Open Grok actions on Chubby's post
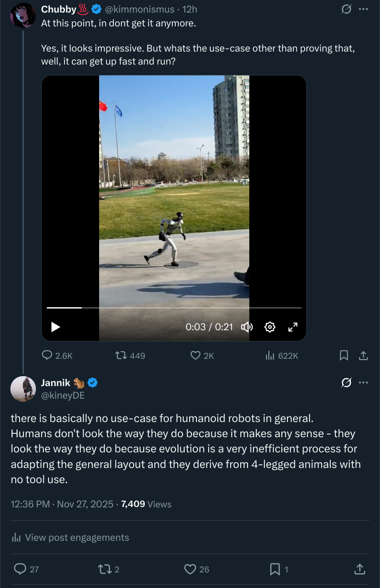The height and width of the screenshot is (588, 380). (x=346, y=9)
